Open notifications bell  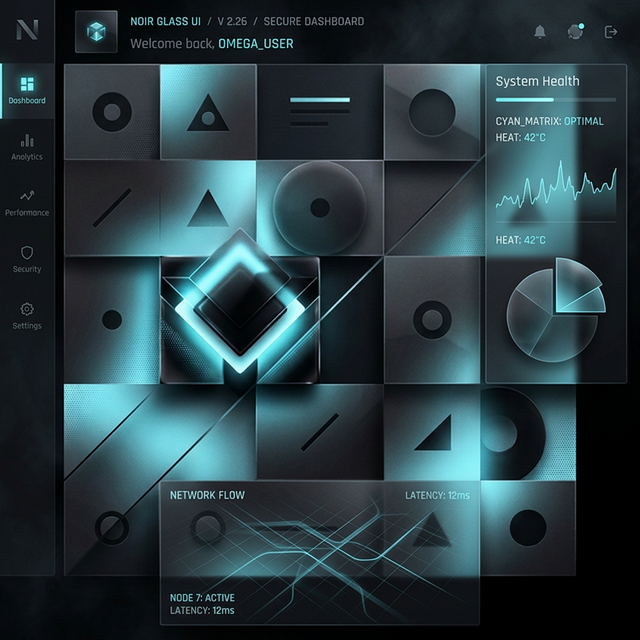tap(540, 31)
